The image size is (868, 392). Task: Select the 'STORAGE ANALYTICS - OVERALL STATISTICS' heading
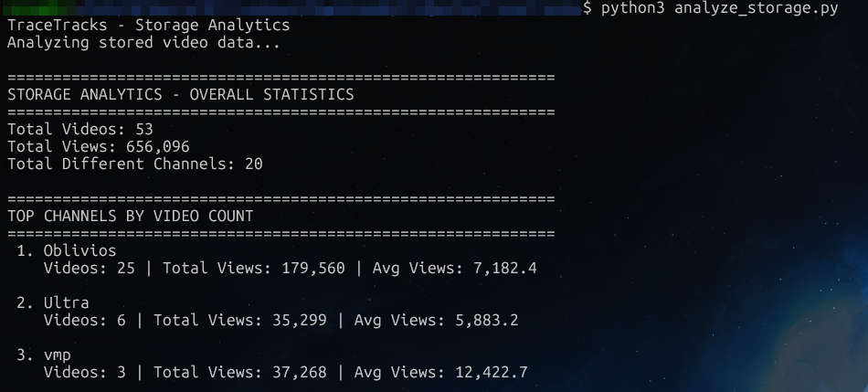click(x=181, y=95)
